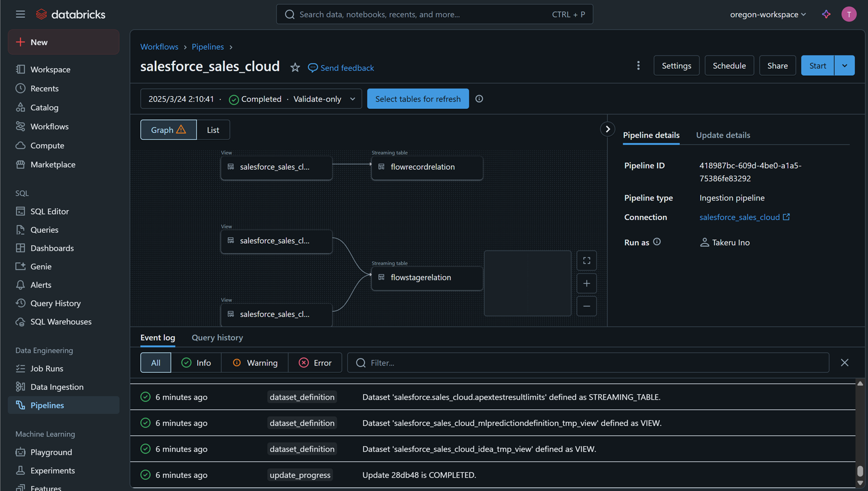Show the Run as info tooltip

click(657, 242)
